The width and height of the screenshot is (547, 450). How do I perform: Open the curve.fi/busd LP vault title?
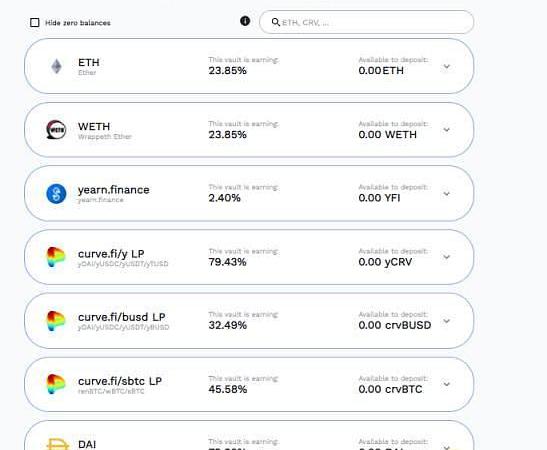[x=122, y=317]
